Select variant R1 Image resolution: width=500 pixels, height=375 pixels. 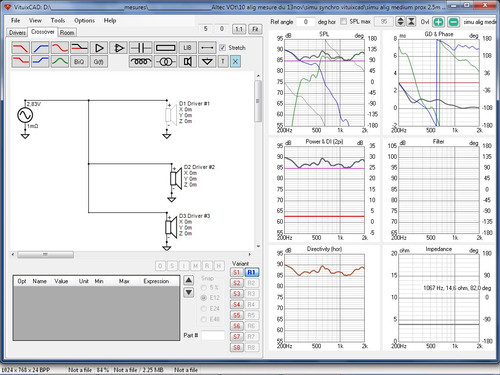coord(251,272)
